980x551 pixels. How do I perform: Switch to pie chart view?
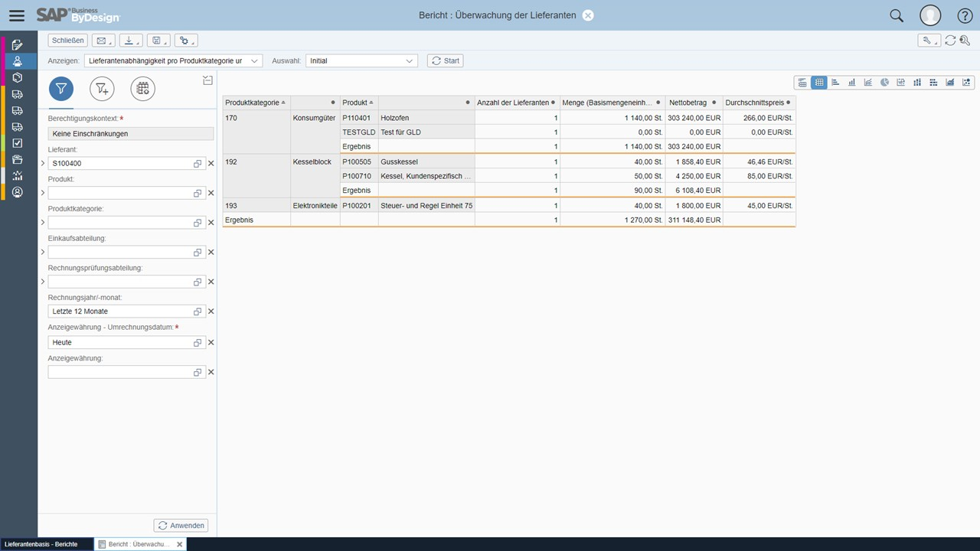[884, 83]
